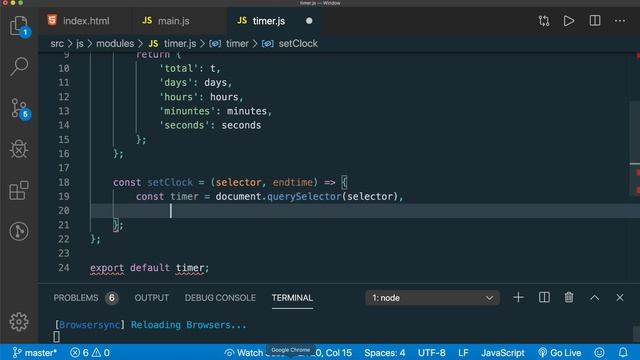Open the 1: node terminal dropdown

(432, 298)
